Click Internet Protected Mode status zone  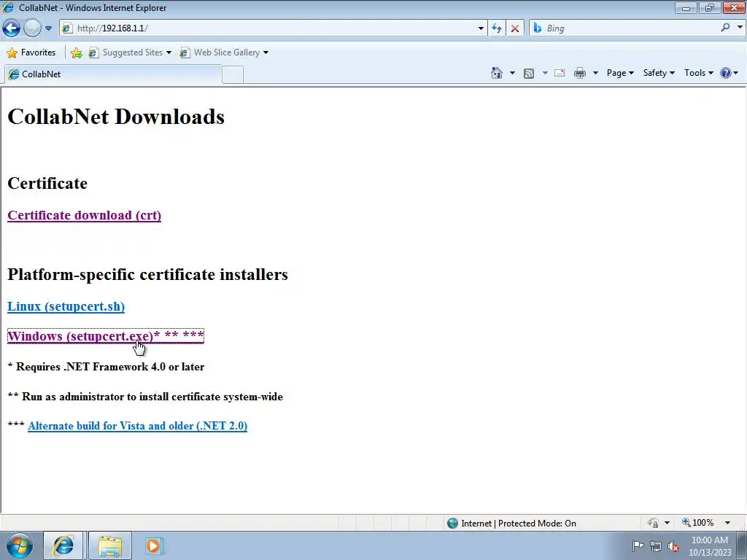click(x=511, y=524)
